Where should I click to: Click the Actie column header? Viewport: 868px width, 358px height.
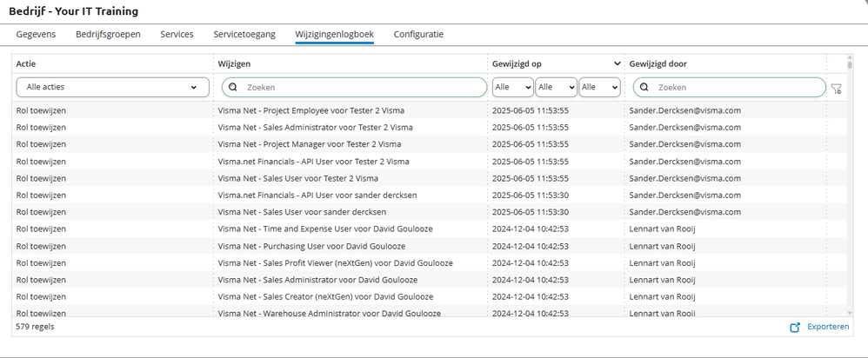click(26, 64)
